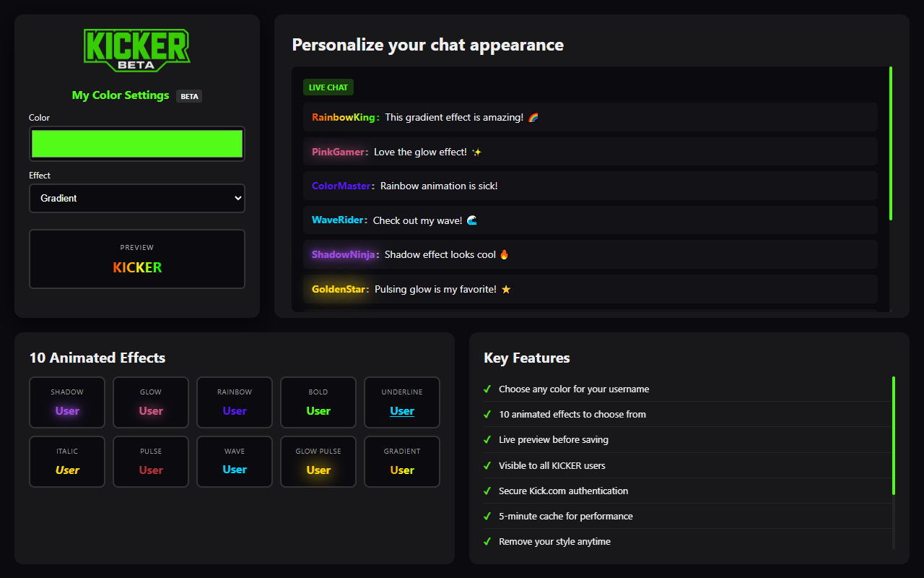Screen dimensions: 924x578
Task: Click the 'My Color Settings' heading
Action: (x=121, y=95)
